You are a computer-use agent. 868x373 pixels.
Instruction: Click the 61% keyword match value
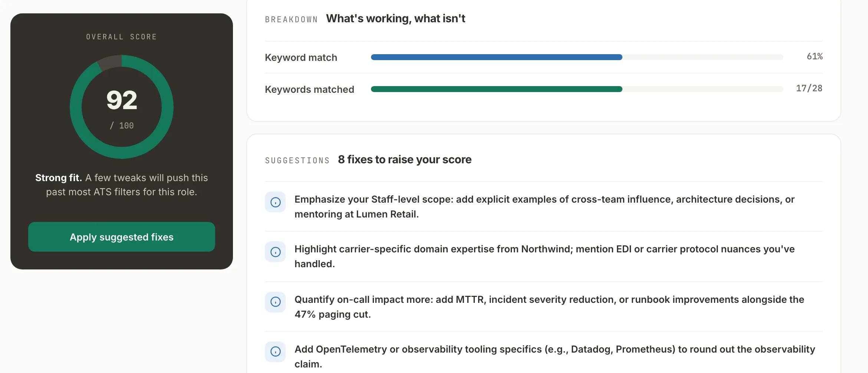click(x=815, y=56)
